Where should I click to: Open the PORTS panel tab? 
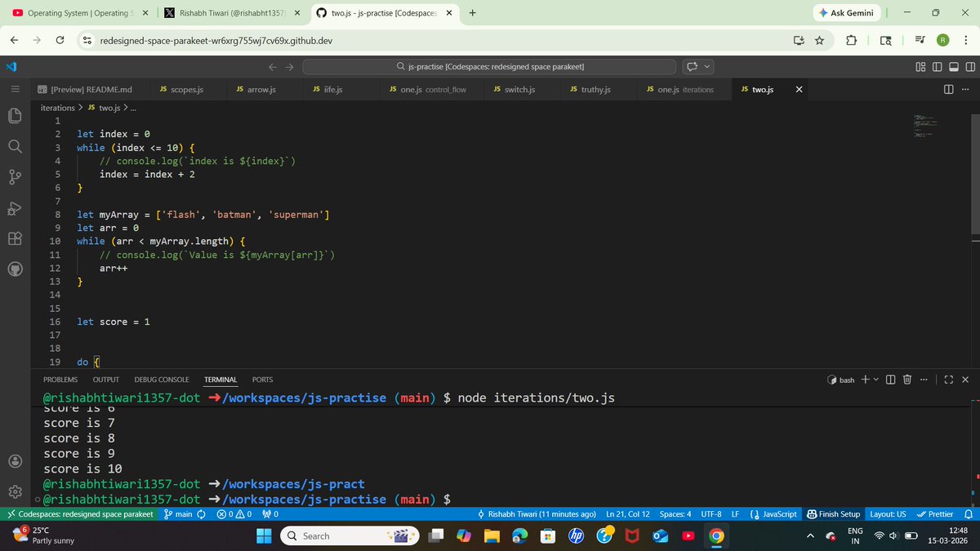coord(263,380)
